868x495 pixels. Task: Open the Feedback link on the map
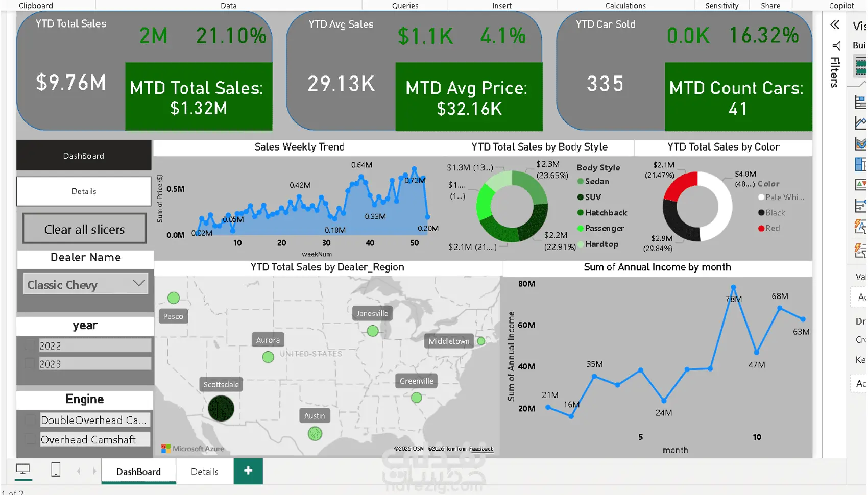[x=481, y=449]
